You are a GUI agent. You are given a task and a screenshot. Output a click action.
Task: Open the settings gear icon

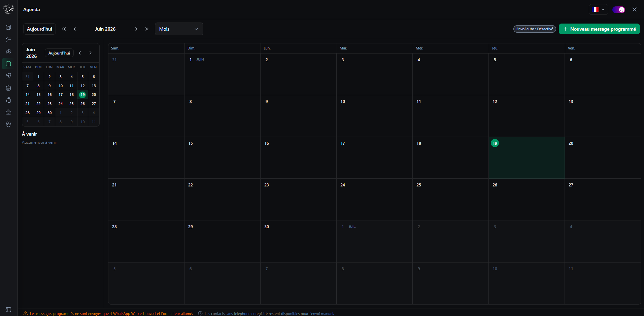8,124
